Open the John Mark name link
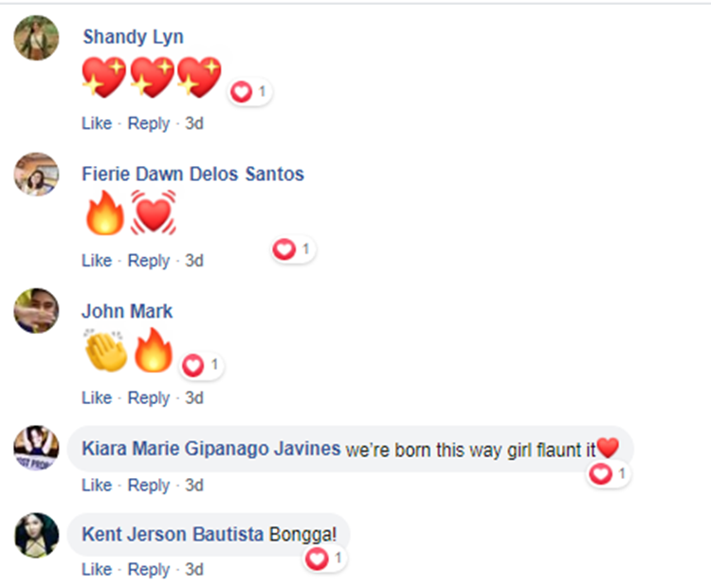The width and height of the screenshot is (711, 588). 127,311
